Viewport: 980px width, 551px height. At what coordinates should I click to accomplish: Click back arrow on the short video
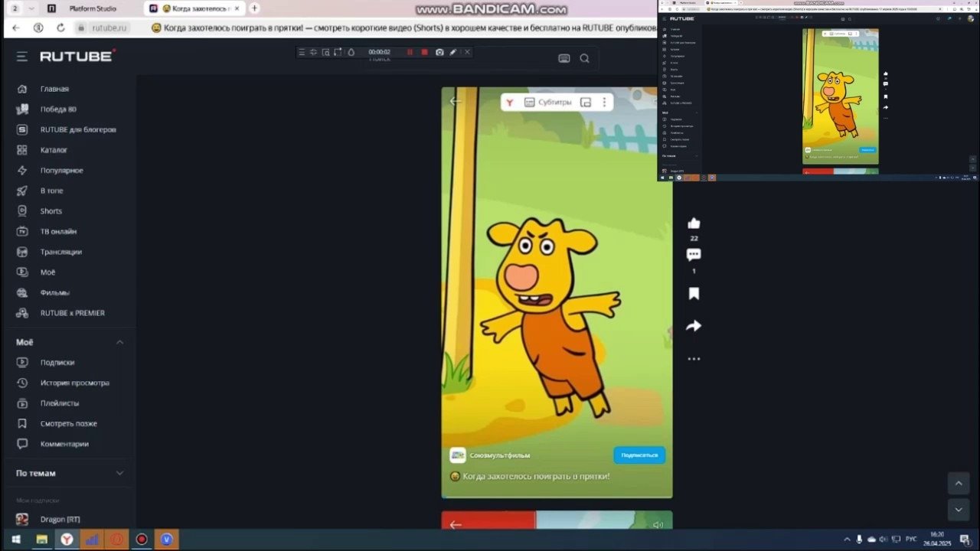point(456,101)
